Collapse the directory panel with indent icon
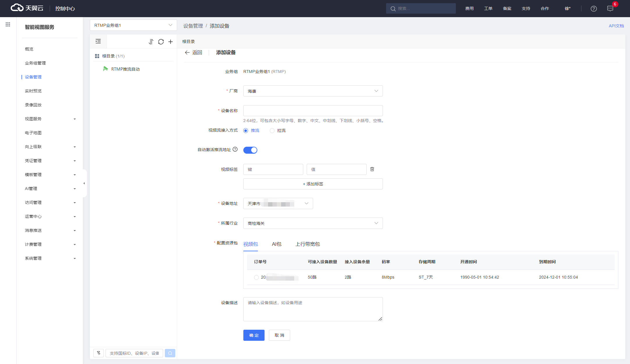 [x=98, y=41]
